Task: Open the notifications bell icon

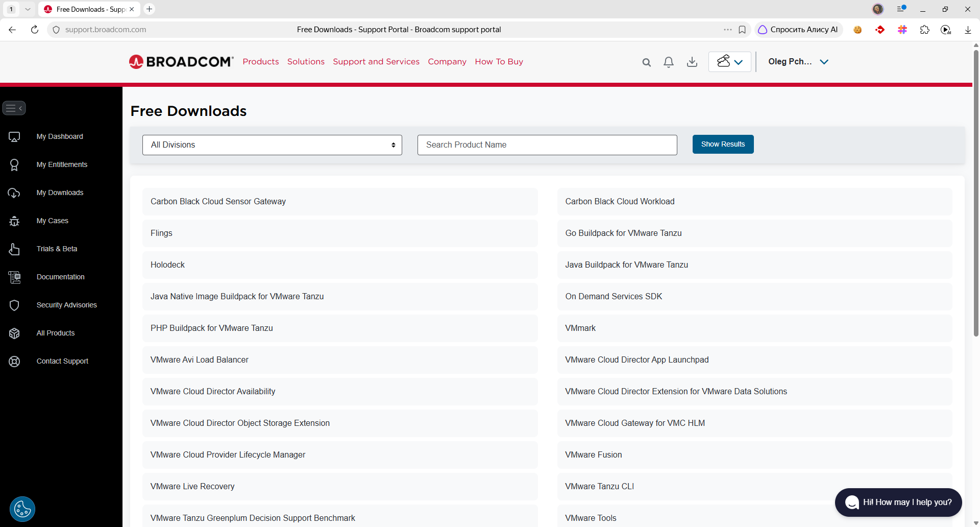Action: [x=669, y=62]
